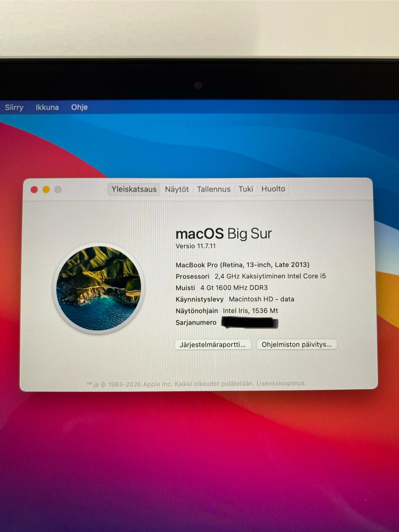Click the Näytönohjain Intel Iris, 1536 Mt row
The width and height of the screenshot is (399, 532).
click(227, 311)
